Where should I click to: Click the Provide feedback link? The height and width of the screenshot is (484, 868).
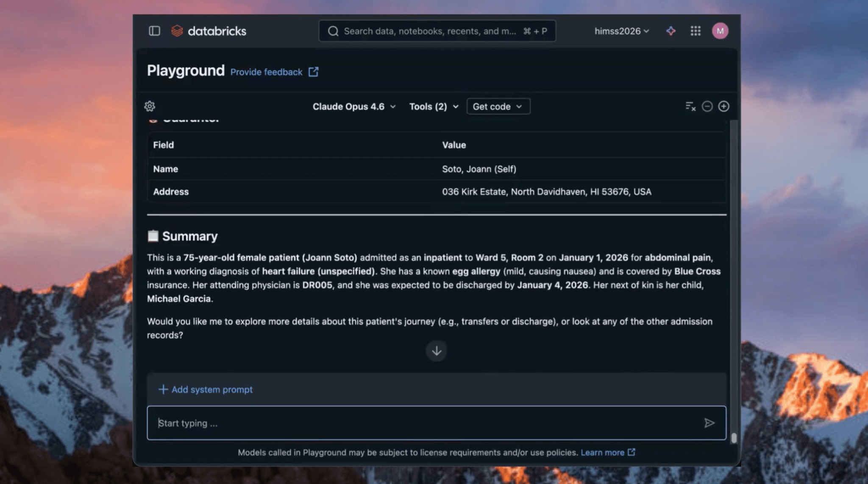point(266,72)
